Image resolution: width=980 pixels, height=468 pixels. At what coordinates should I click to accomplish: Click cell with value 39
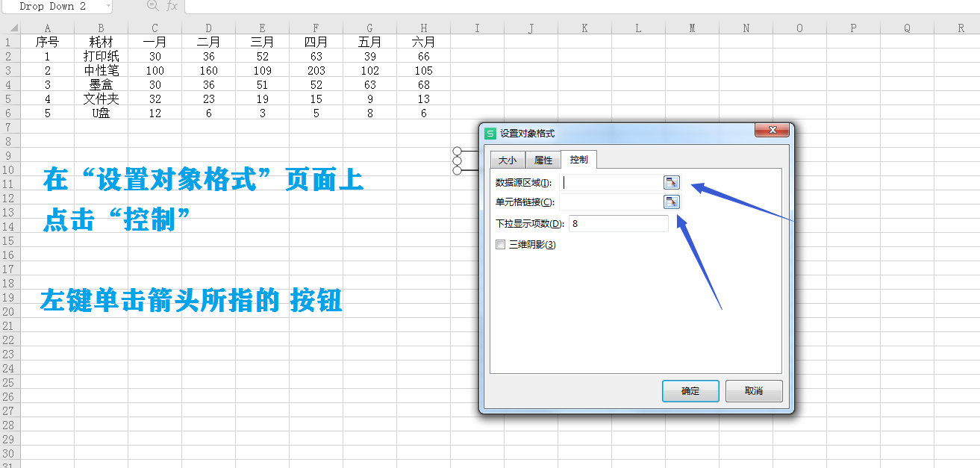click(369, 56)
